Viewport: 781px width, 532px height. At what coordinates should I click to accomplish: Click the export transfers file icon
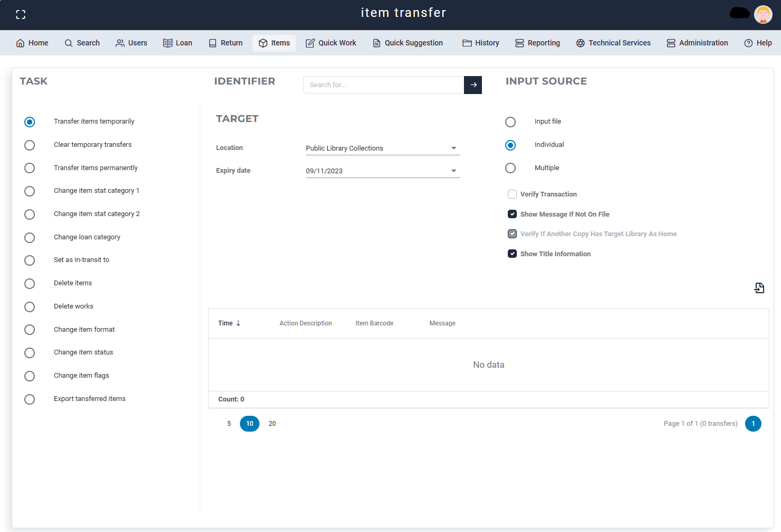coord(759,288)
